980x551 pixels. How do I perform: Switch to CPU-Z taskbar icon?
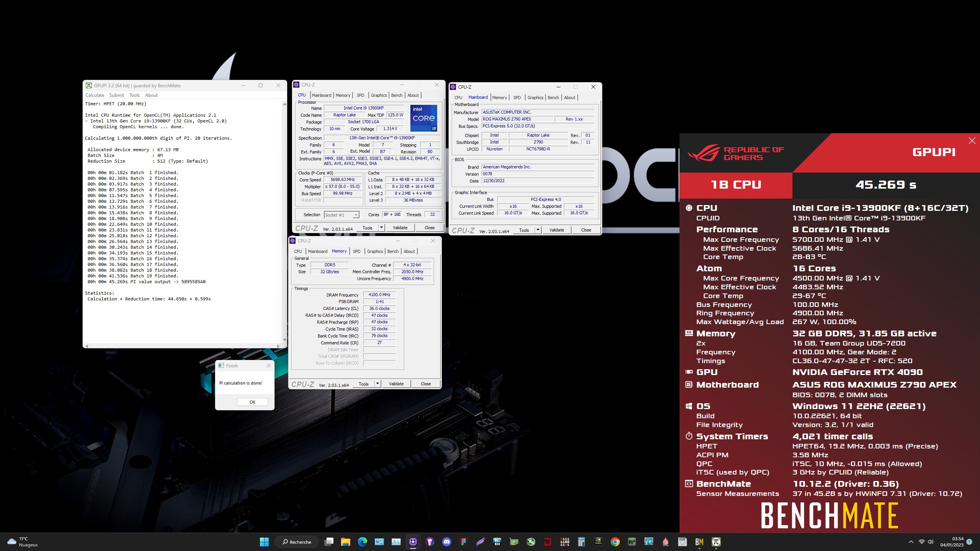(x=413, y=542)
